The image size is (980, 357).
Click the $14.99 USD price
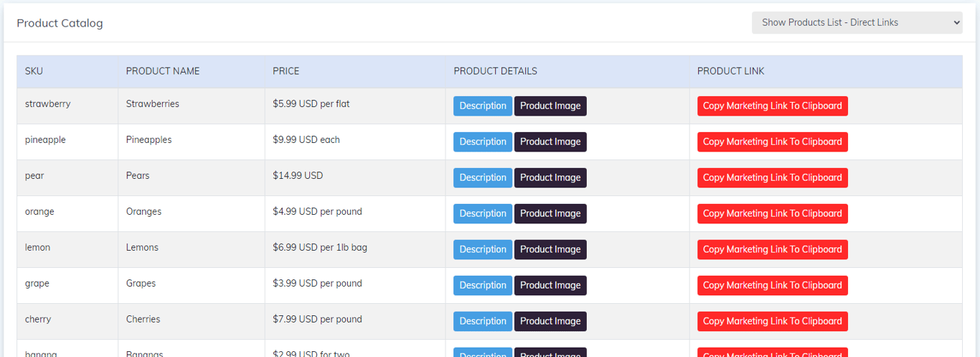tap(298, 176)
